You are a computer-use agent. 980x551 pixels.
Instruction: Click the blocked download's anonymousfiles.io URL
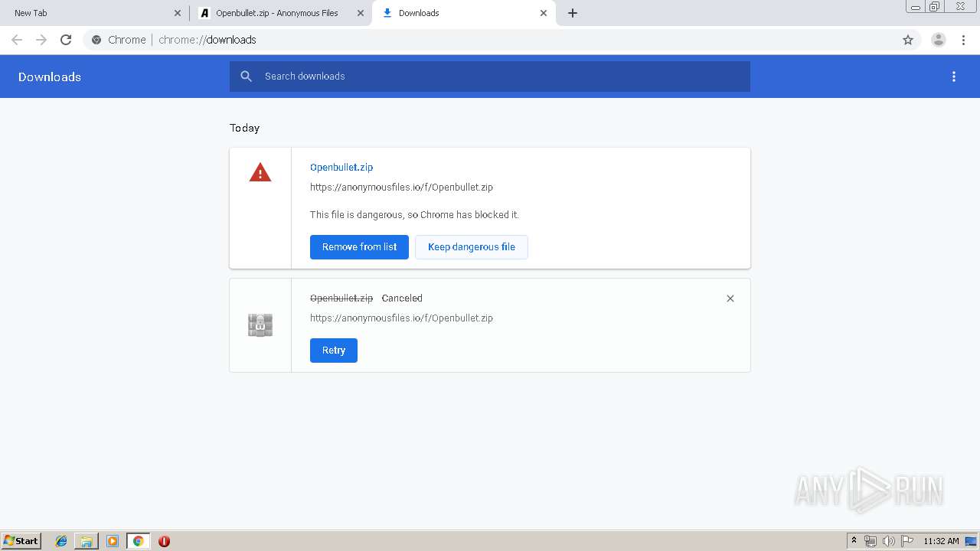tap(401, 187)
